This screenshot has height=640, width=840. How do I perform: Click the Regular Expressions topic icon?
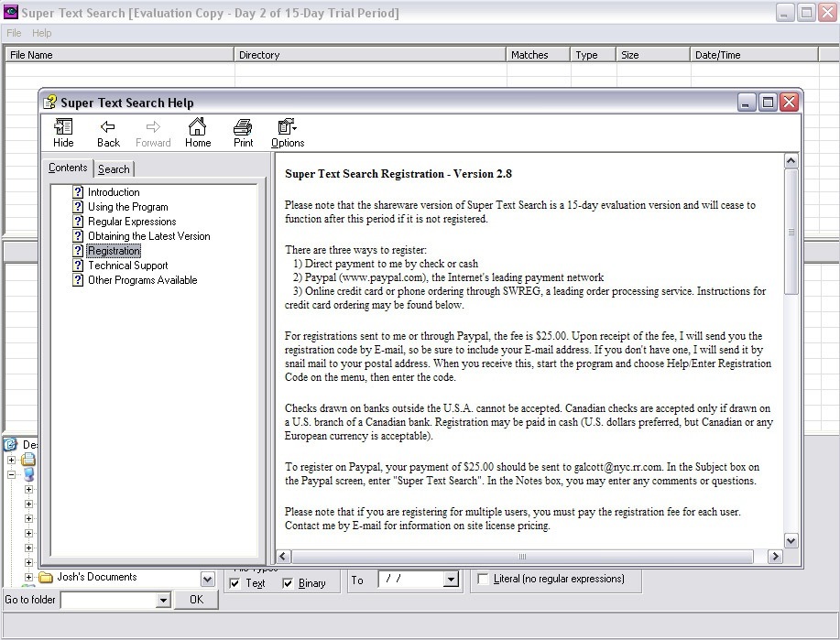[x=78, y=222]
